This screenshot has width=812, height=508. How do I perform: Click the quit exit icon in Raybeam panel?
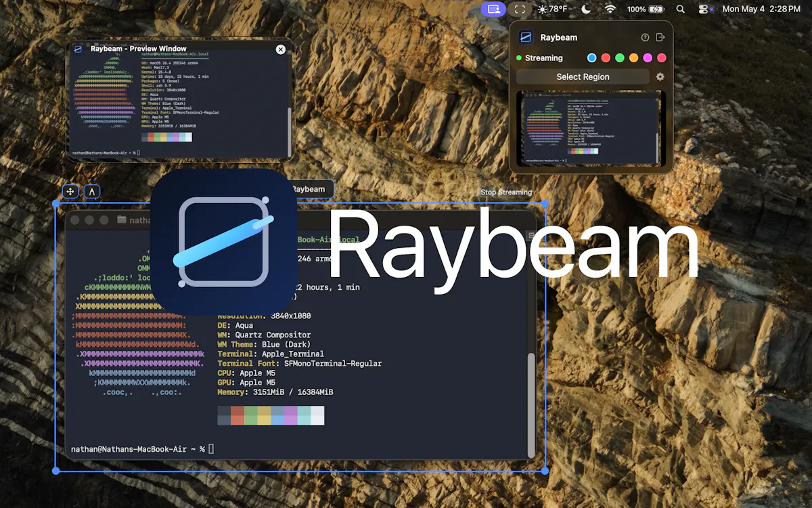[660, 37]
